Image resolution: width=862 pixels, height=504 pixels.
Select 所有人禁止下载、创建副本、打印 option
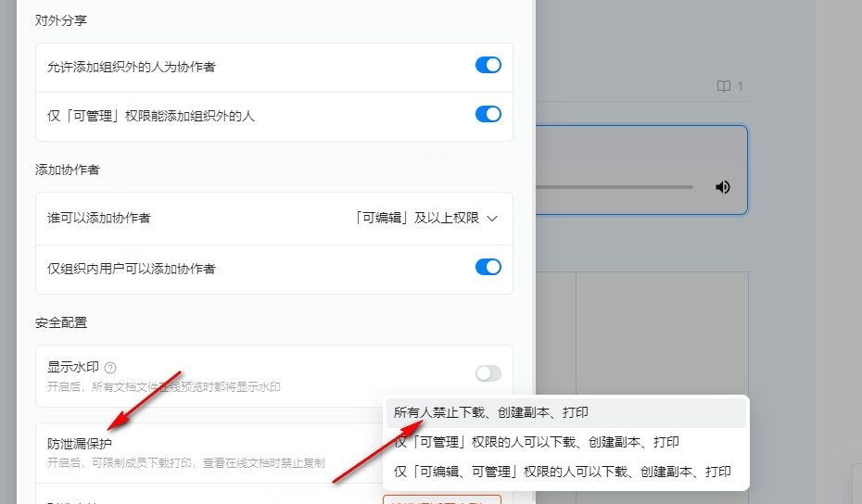566,413
